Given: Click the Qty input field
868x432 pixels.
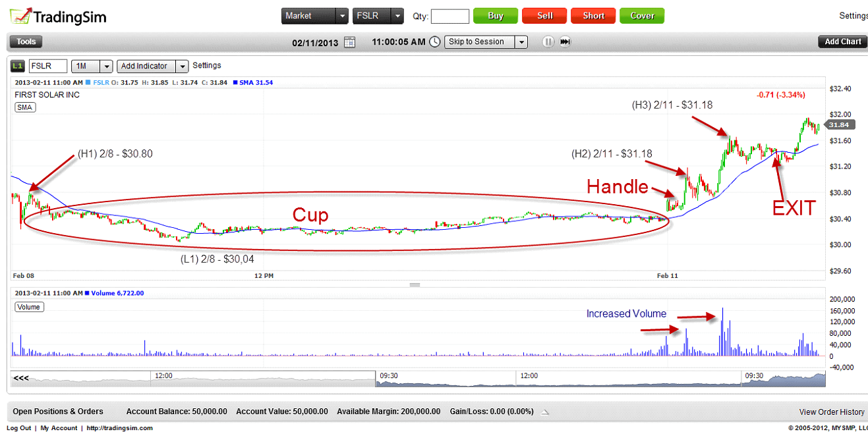Looking at the screenshot, I should click(x=450, y=16).
